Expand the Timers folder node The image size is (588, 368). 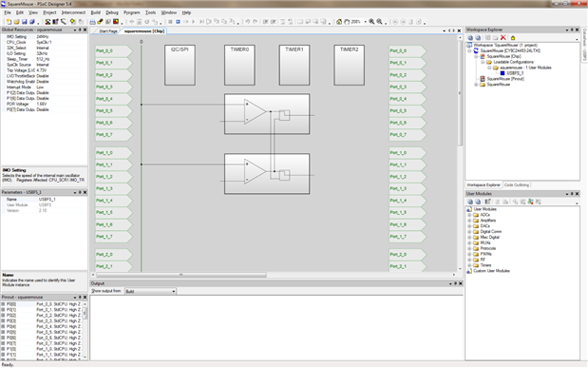click(x=469, y=265)
